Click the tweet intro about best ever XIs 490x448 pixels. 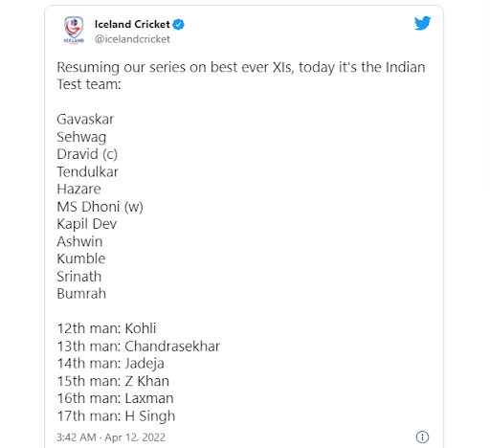tap(241, 76)
